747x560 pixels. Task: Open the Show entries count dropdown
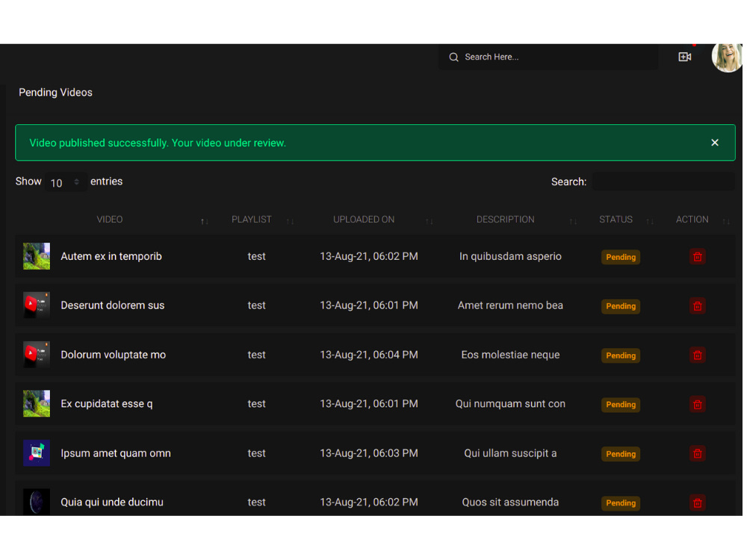pos(66,182)
